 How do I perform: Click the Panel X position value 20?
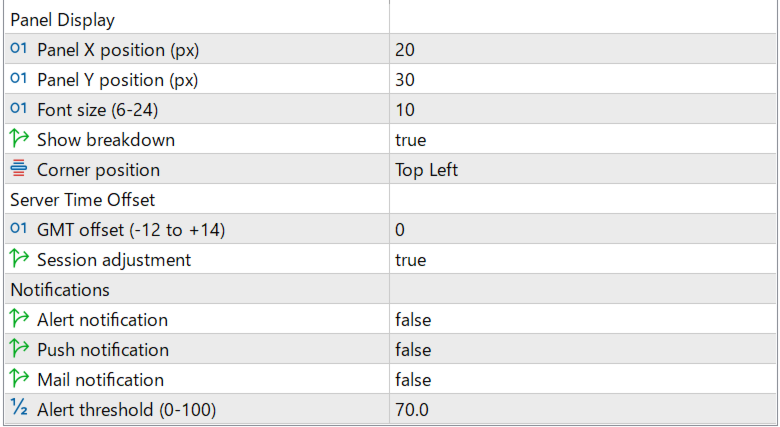[405, 50]
